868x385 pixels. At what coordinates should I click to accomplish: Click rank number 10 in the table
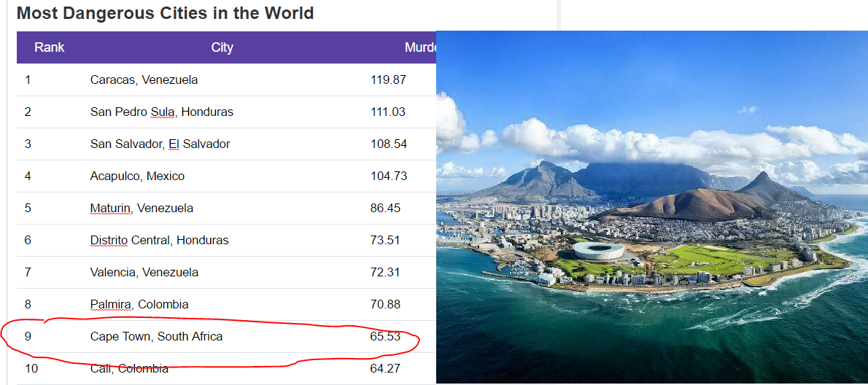pos(31,368)
